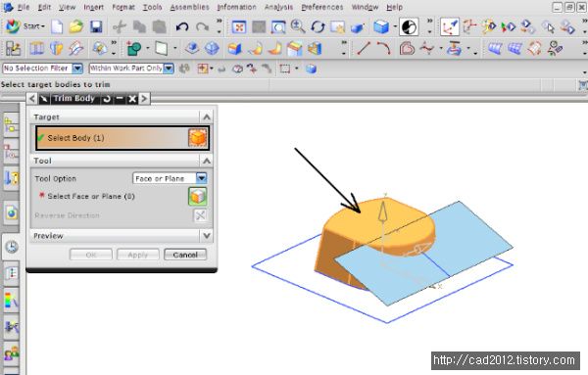Open the Roles sidebar tab

(11, 353)
